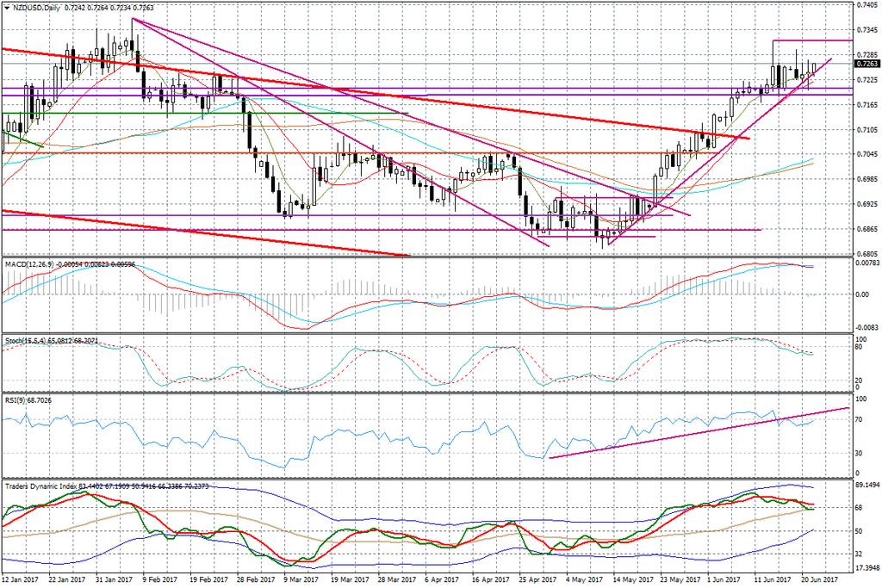Image resolution: width=882 pixels, height=588 pixels.
Task: Click TDI scale value 32
Action: [x=859, y=554]
